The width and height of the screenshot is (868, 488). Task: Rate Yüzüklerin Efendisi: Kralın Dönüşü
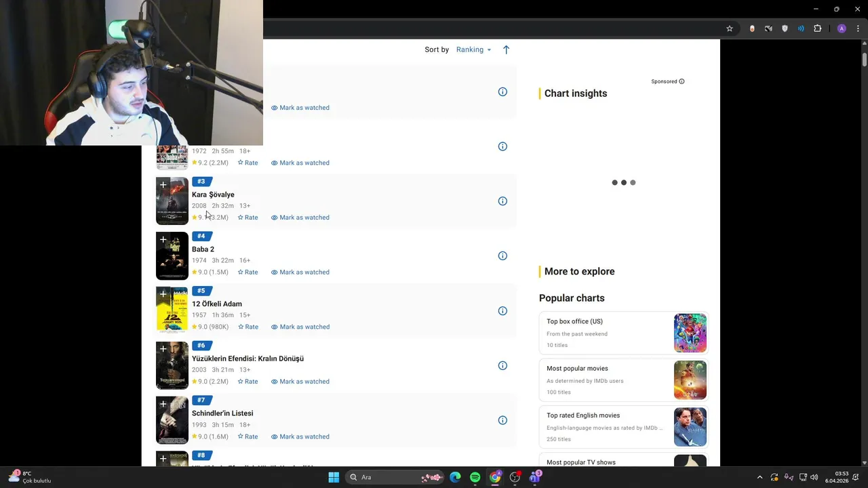click(248, 382)
